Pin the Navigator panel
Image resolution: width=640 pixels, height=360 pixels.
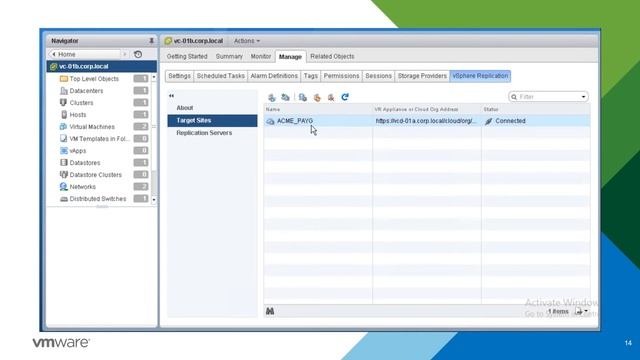[x=151, y=41]
